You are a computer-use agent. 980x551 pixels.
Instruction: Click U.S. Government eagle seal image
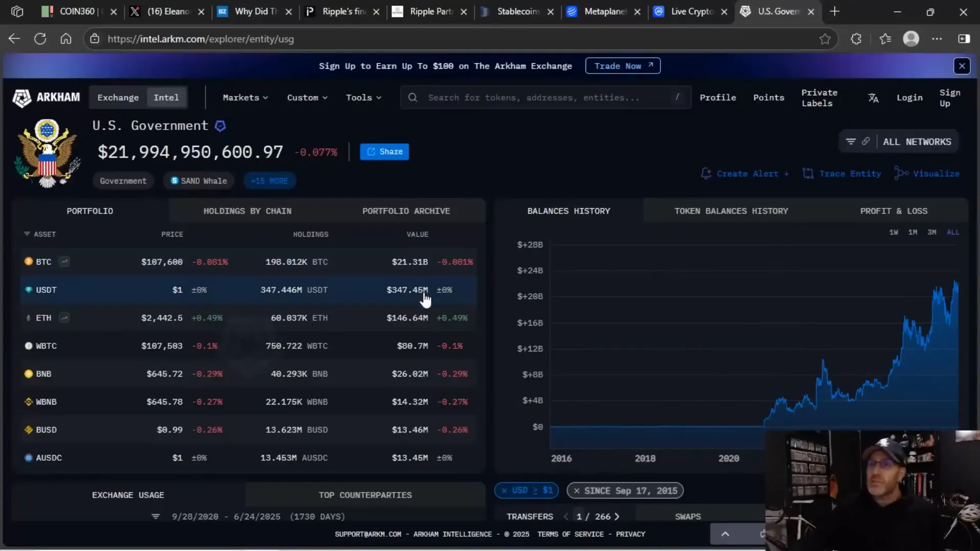pos(47,153)
